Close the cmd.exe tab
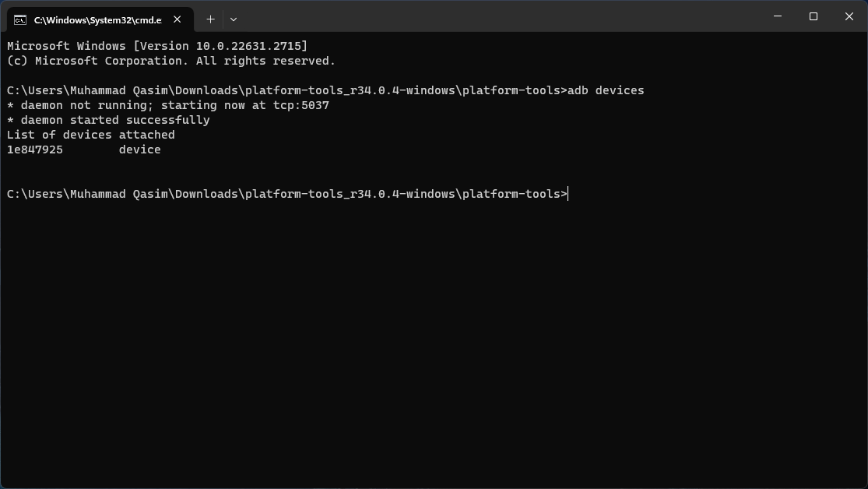Image resolution: width=868 pixels, height=489 pixels. point(178,19)
